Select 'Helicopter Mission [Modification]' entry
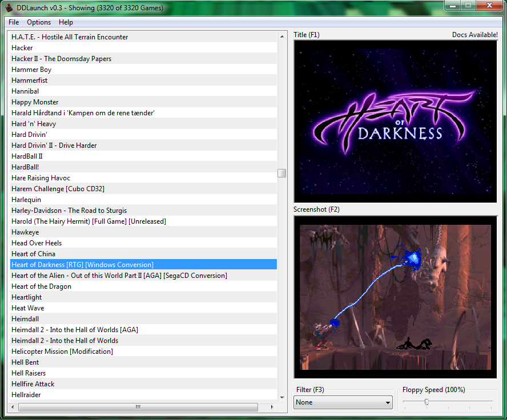Image resolution: width=507 pixels, height=420 pixels. coord(143,352)
